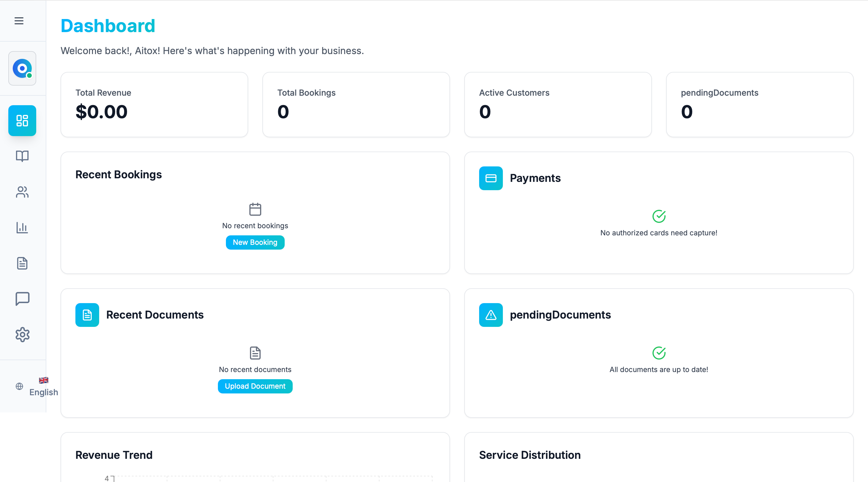Select the dashboard grid sidebar icon
The image size is (868, 482).
pos(22,121)
